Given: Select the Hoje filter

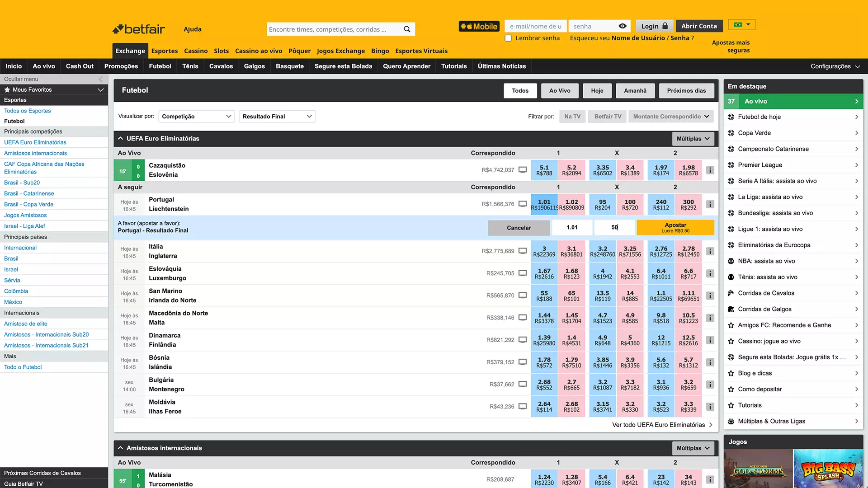Looking at the screenshot, I should click(x=597, y=91).
